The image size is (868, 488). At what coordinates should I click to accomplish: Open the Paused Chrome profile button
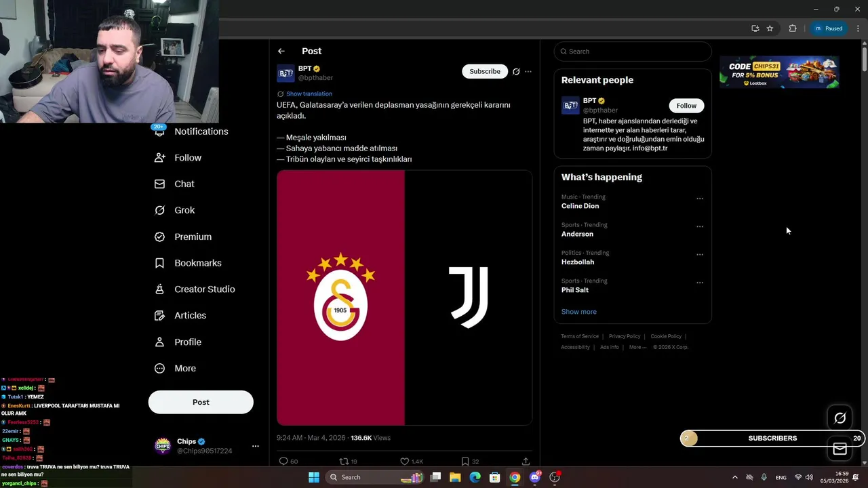click(x=829, y=28)
